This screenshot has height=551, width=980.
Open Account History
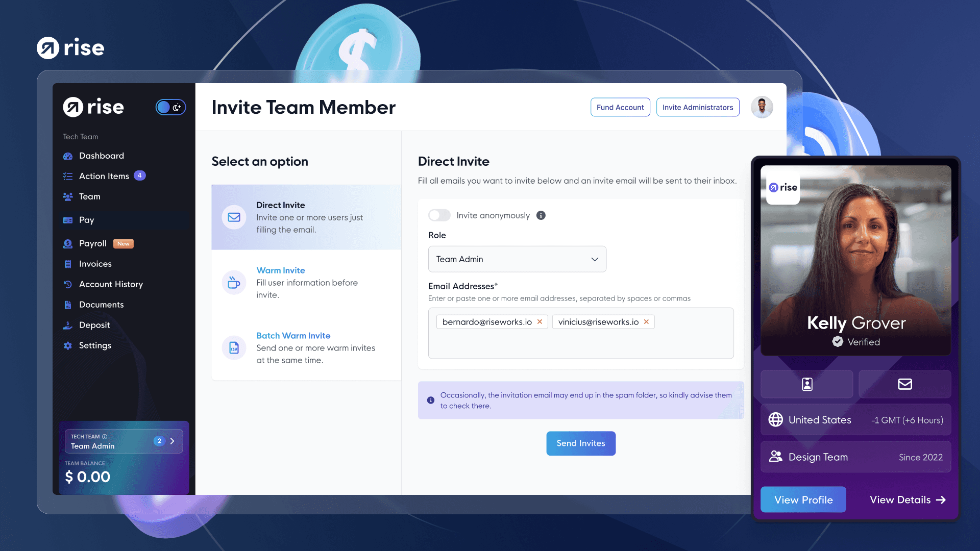pos(111,285)
